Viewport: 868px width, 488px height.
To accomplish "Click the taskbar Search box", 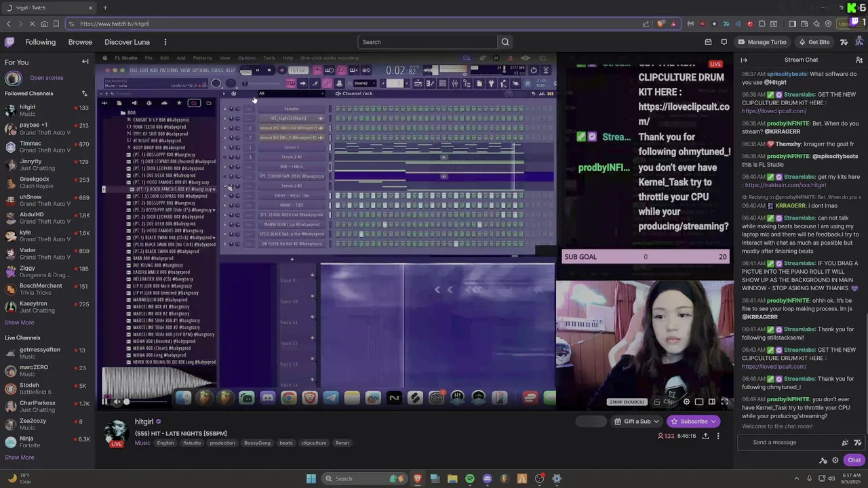I will pyautogui.click(x=363, y=479).
